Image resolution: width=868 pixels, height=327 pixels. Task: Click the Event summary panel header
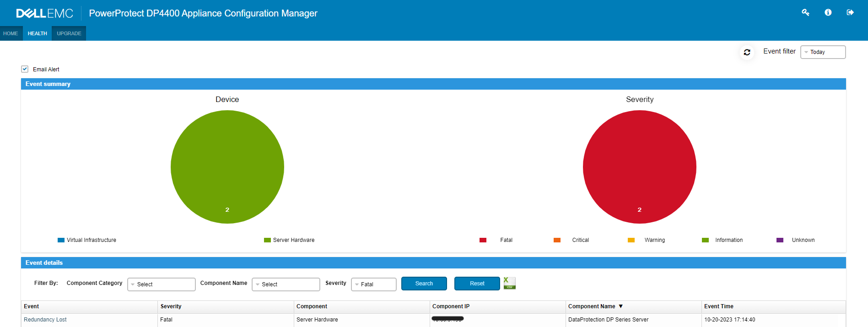pos(433,84)
